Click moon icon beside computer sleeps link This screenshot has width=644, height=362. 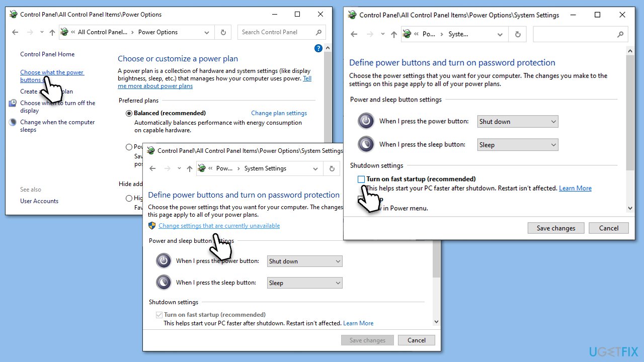[13, 122]
